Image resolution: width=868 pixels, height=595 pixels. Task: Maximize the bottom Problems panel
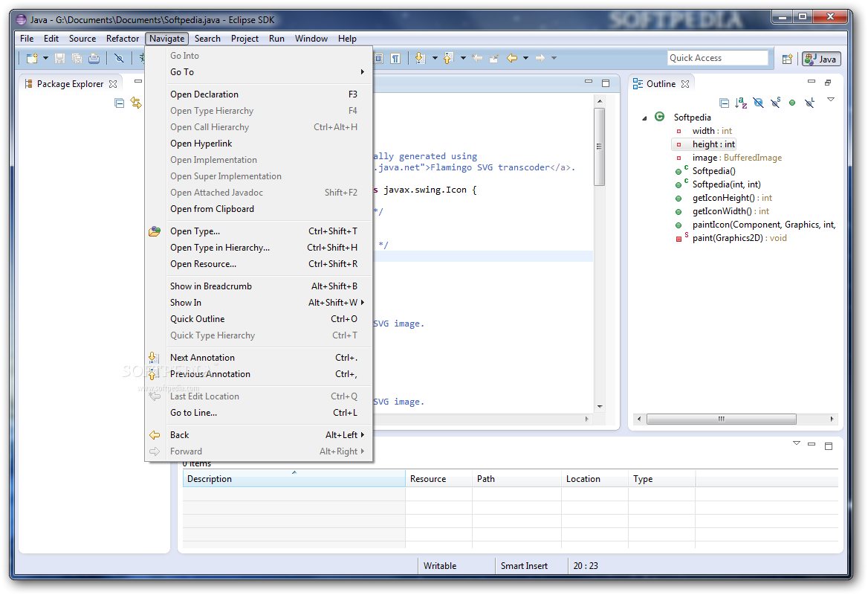coord(829,446)
